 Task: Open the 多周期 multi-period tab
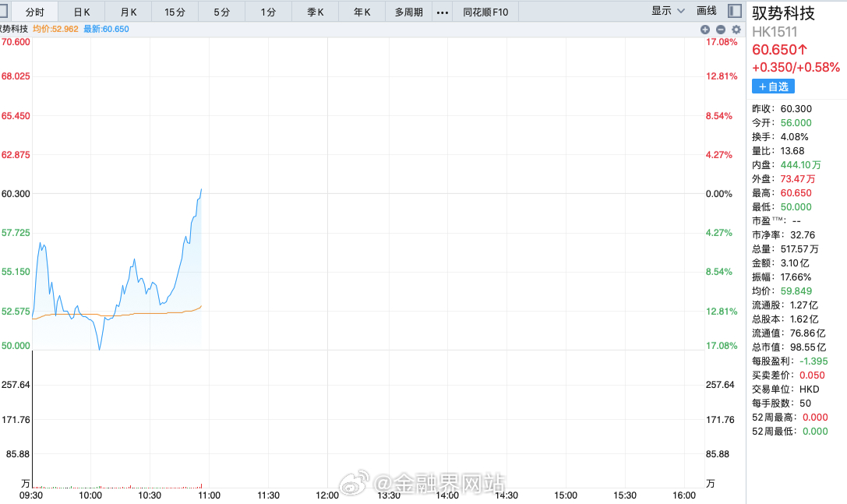[x=408, y=12]
